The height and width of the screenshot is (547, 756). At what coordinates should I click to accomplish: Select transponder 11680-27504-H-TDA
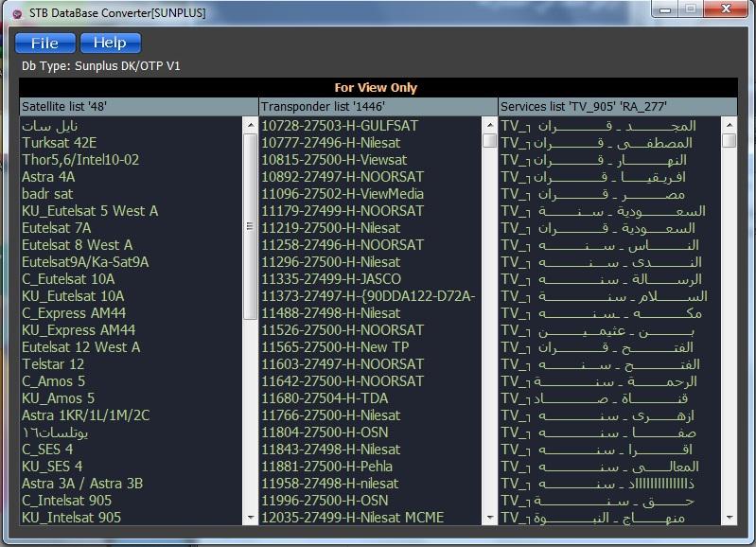tap(370, 398)
